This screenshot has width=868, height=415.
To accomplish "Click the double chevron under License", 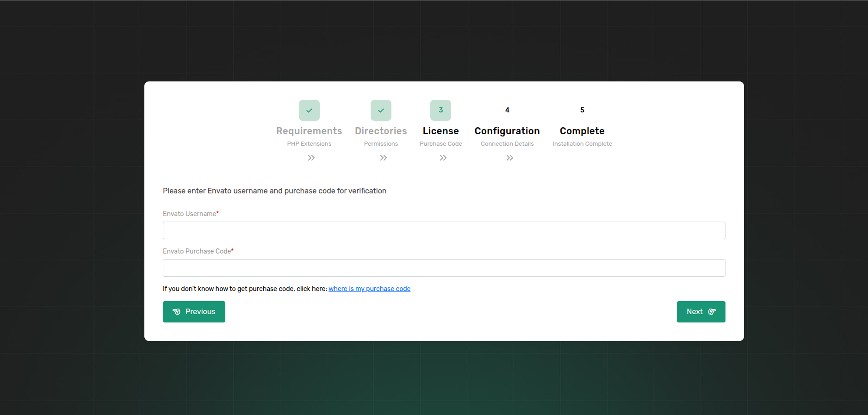I will (x=443, y=158).
